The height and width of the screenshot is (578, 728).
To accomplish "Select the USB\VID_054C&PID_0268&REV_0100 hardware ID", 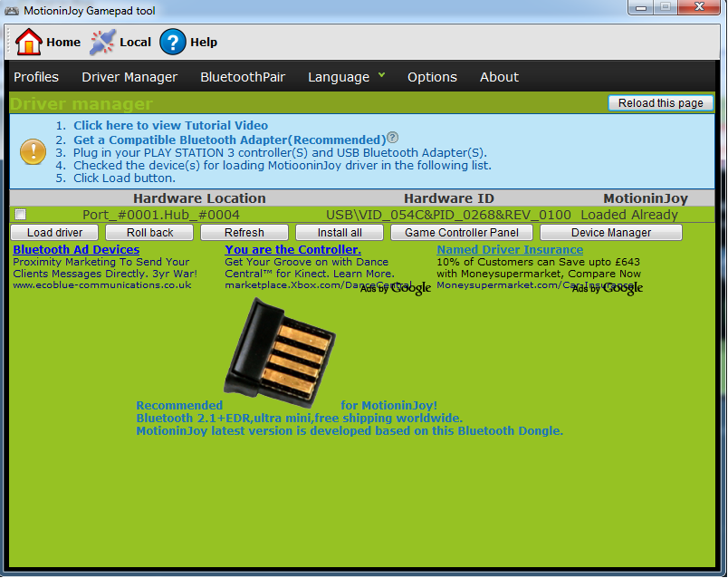I will 448,215.
